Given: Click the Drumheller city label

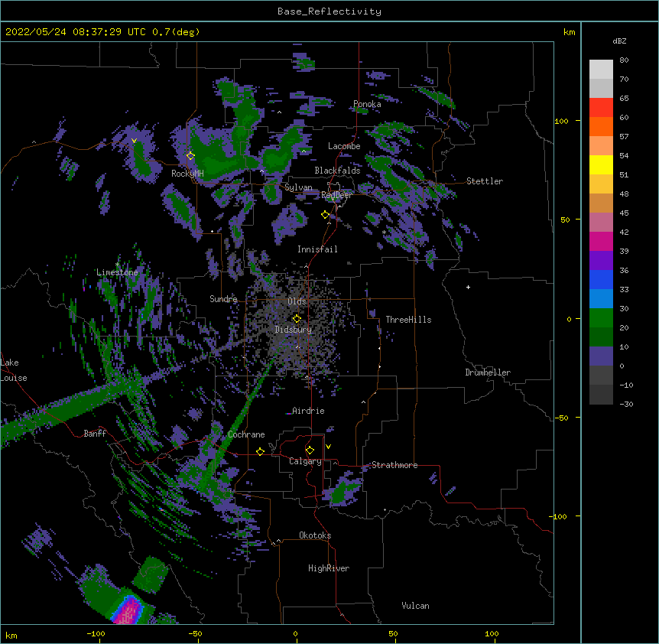Looking at the screenshot, I should (488, 372).
